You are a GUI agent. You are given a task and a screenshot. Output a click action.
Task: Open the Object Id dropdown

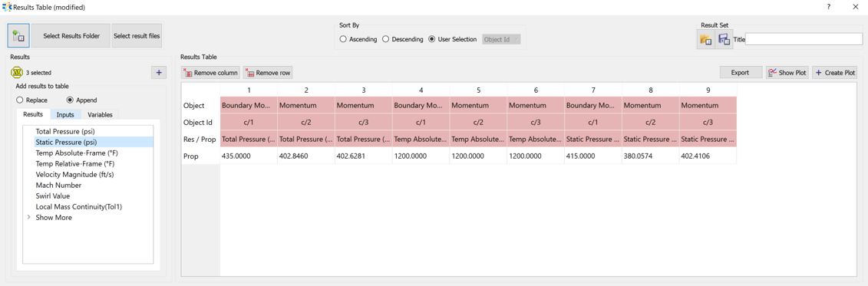pos(501,39)
